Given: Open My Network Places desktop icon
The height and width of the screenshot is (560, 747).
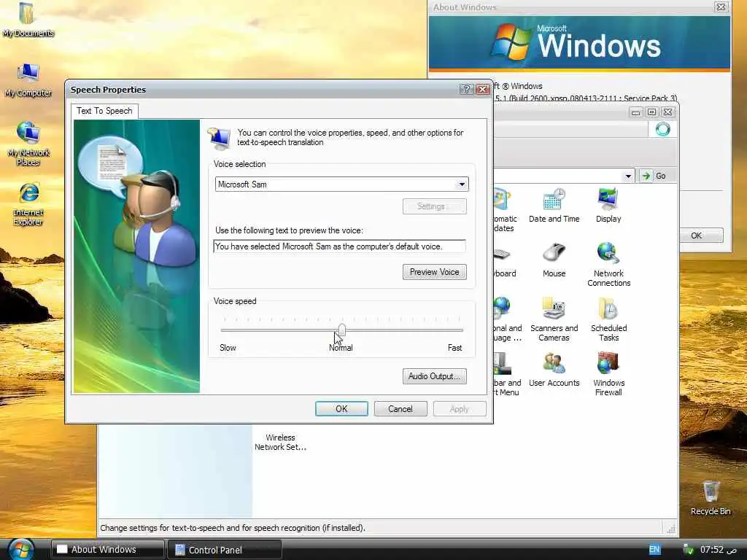Looking at the screenshot, I should point(28,144).
